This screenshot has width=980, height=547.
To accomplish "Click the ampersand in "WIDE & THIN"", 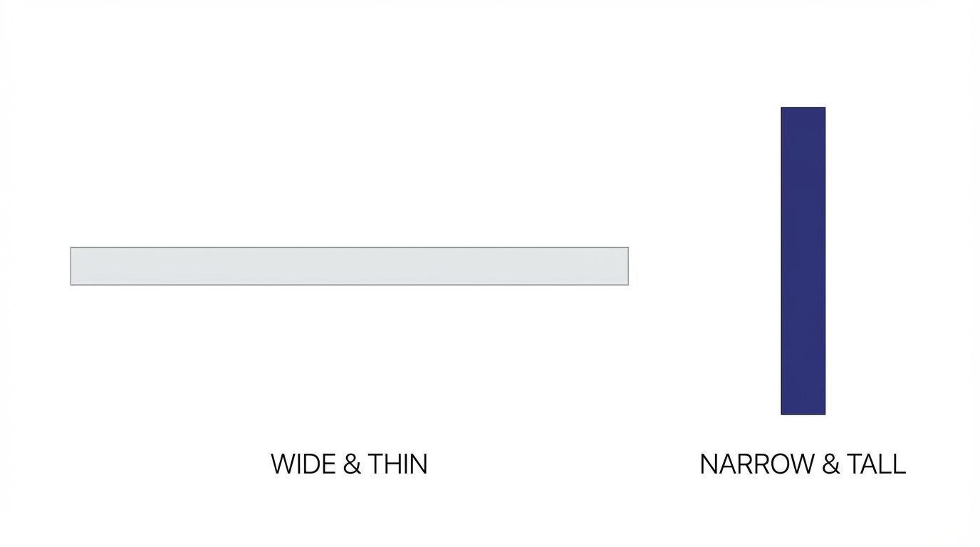I will click(352, 464).
